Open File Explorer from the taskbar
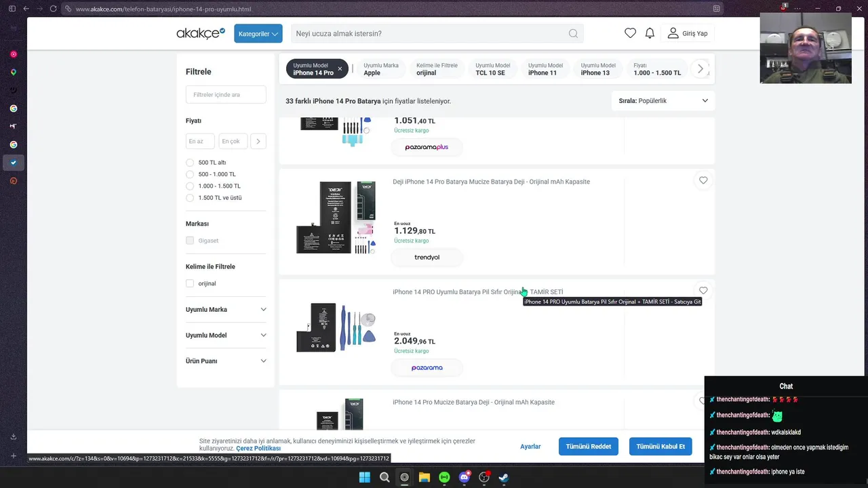 click(425, 477)
